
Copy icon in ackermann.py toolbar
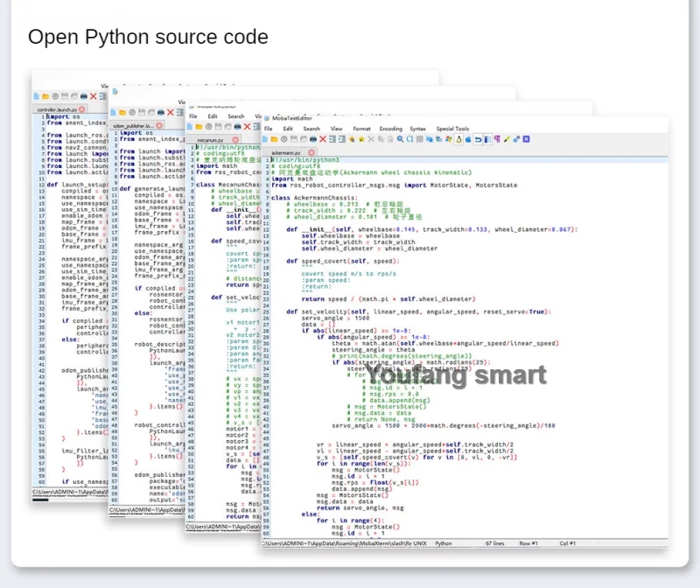(x=381, y=139)
